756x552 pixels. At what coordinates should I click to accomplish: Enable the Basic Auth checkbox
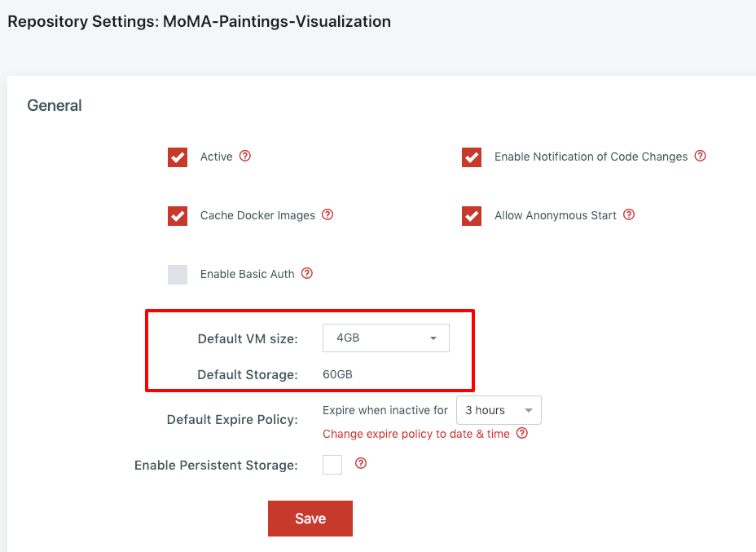pyautogui.click(x=178, y=275)
